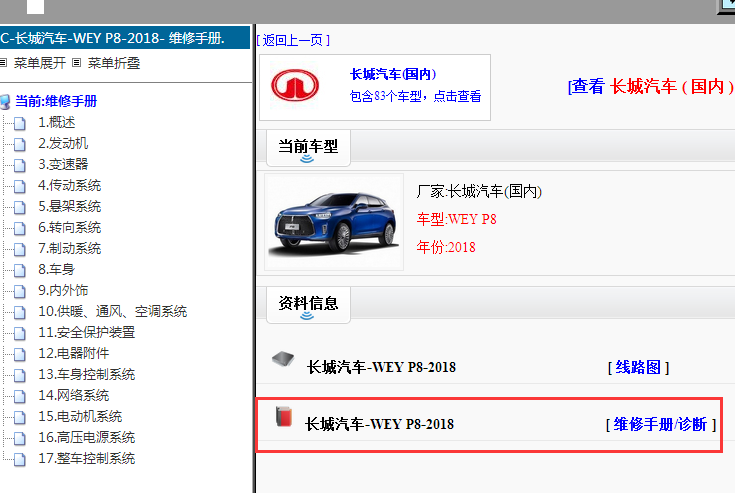The height and width of the screenshot is (493, 735).
Task: Click the page icon beside 10.供暖、通风、空调系统
Action: click(20, 312)
